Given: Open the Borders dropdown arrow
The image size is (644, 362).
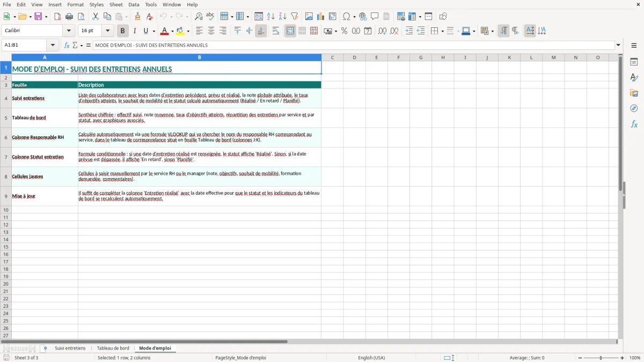Looking at the screenshot, I should [442, 31].
